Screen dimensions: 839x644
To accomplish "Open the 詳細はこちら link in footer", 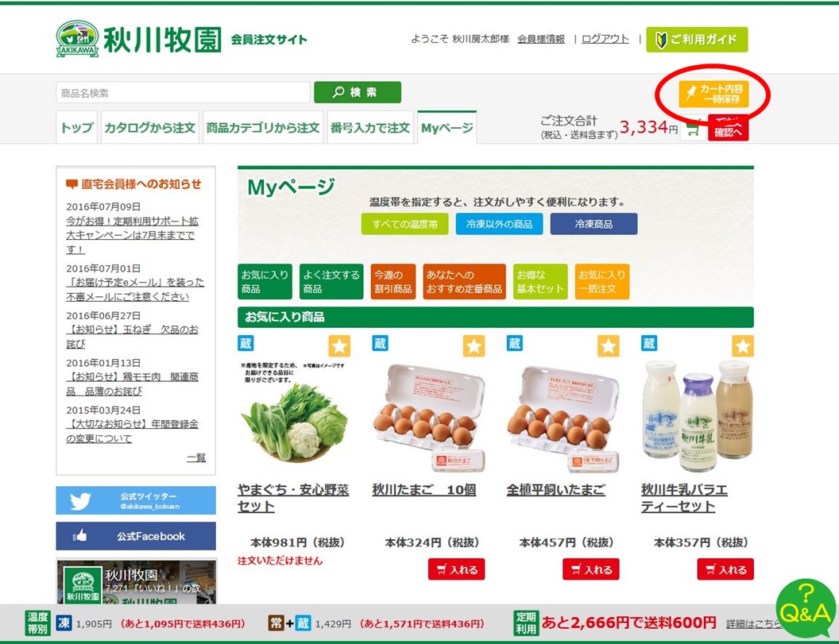I will click(x=752, y=624).
